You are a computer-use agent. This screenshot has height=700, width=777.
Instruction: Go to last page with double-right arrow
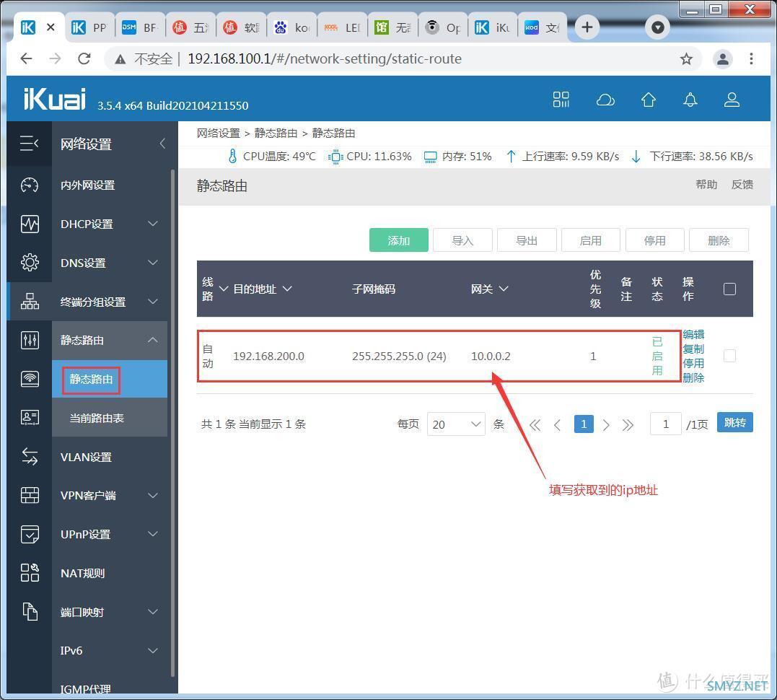coord(628,425)
